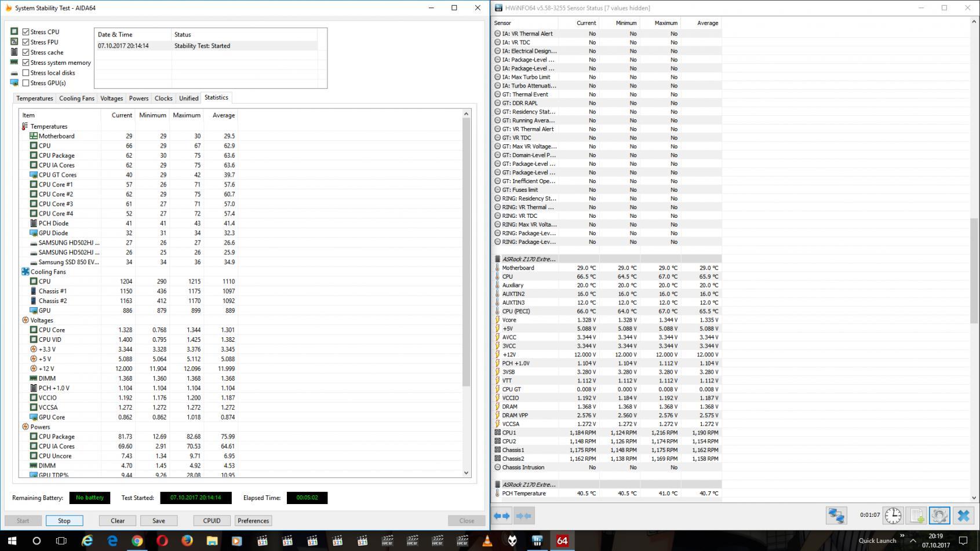Click the taskbar clock showing 20:19
Image resolution: width=980 pixels, height=551 pixels.
click(x=935, y=541)
